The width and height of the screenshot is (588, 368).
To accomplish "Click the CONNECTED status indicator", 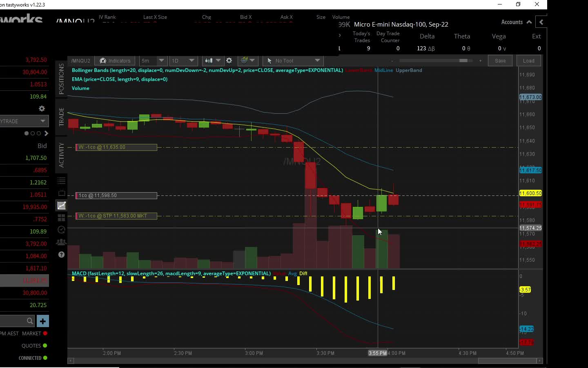I will click(33, 358).
